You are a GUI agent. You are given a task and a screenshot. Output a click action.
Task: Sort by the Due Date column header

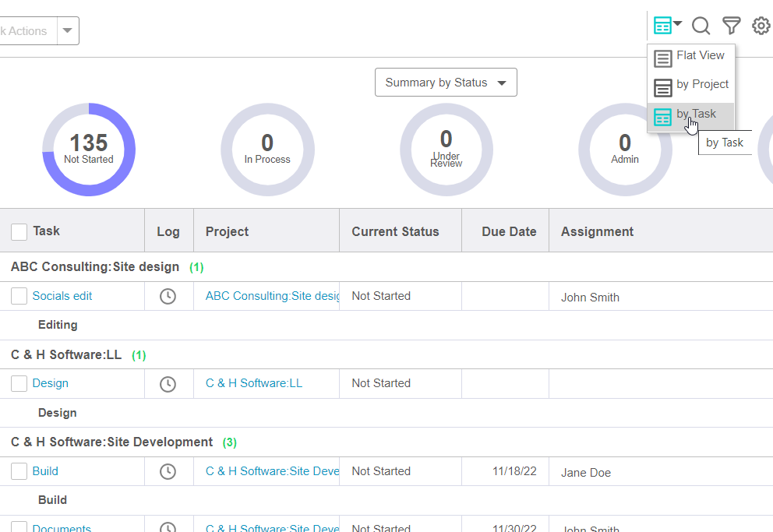[509, 231]
